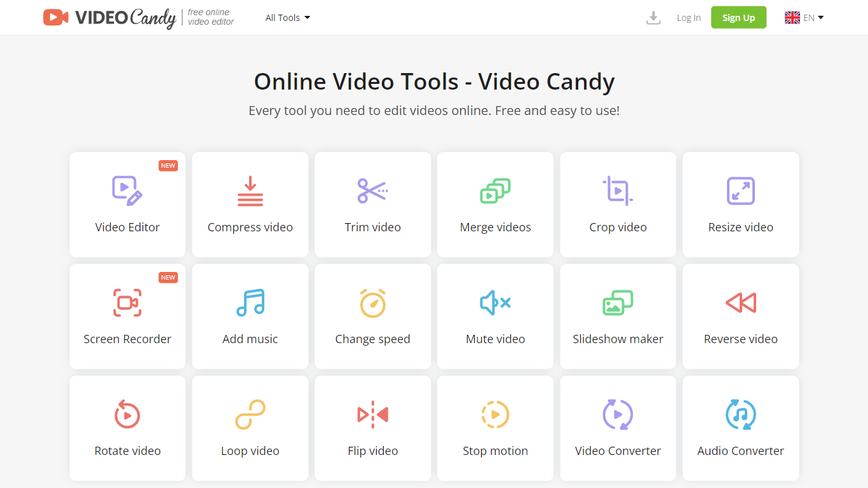Open the Change speed stopwatch icon
The width and height of the screenshot is (868, 488).
click(x=372, y=302)
